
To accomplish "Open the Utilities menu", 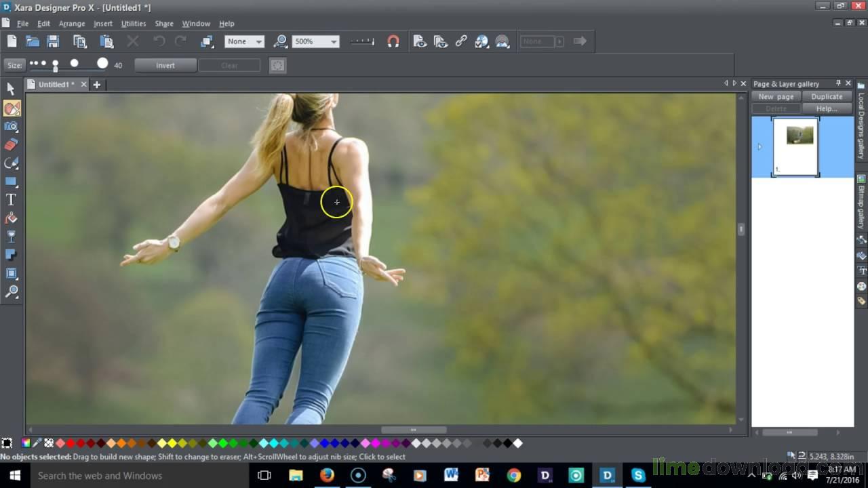I will click(133, 23).
